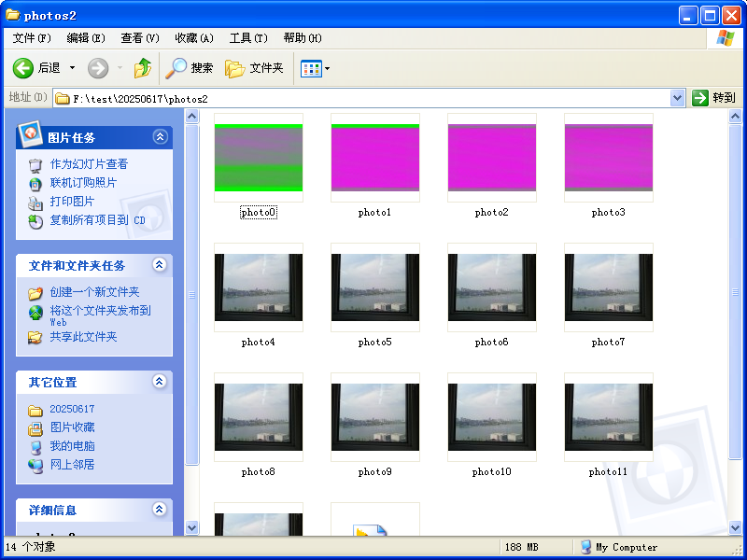The image size is (747, 560).
Task: Click the 20250617 folder icon
Action: click(x=35, y=410)
